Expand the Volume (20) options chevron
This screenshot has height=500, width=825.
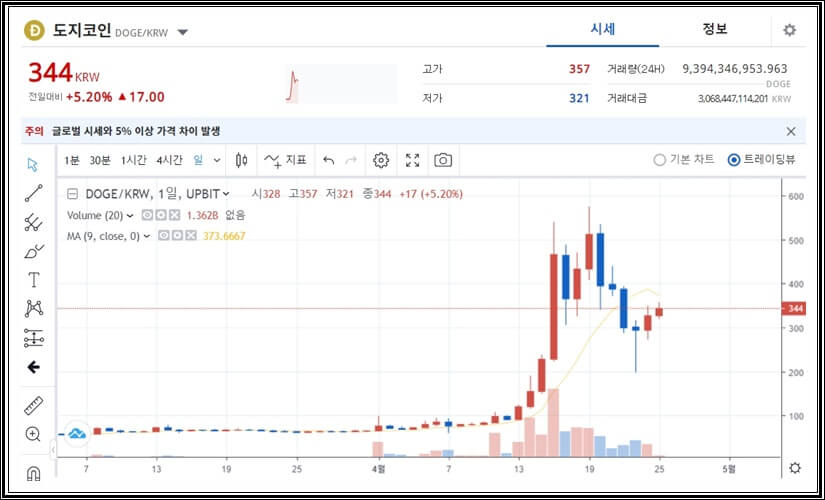(130, 216)
